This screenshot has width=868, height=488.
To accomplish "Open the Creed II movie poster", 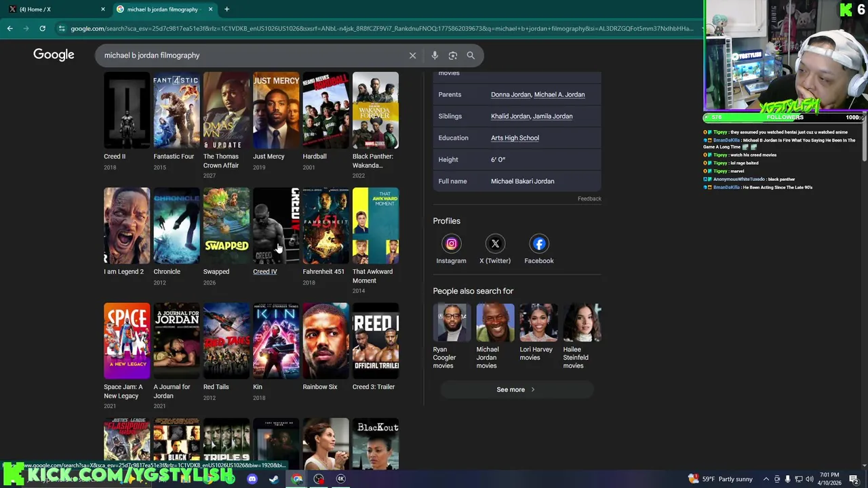I will [x=127, y=110].
